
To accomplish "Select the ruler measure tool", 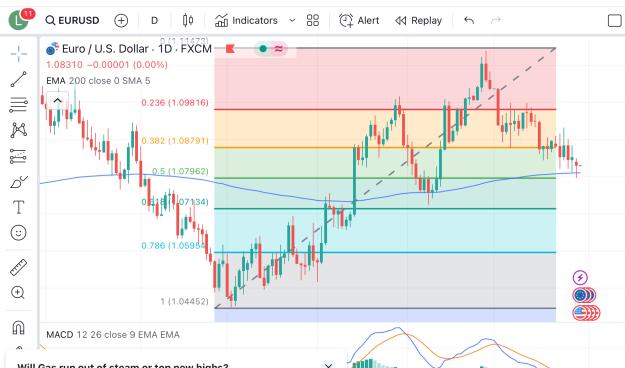I will pos(18,268).
